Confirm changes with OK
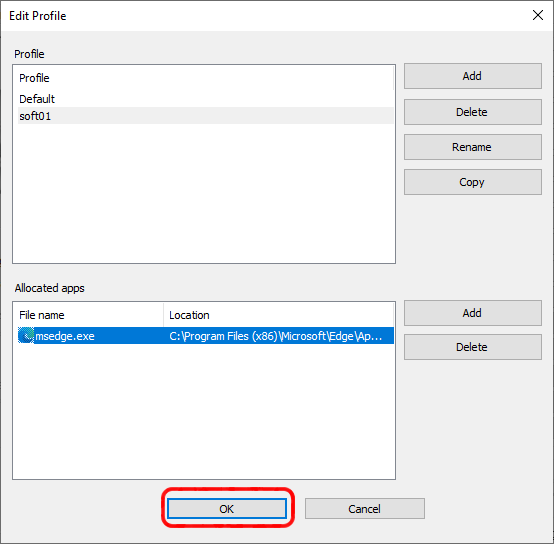Screen dimensions: 554x544 226,509
